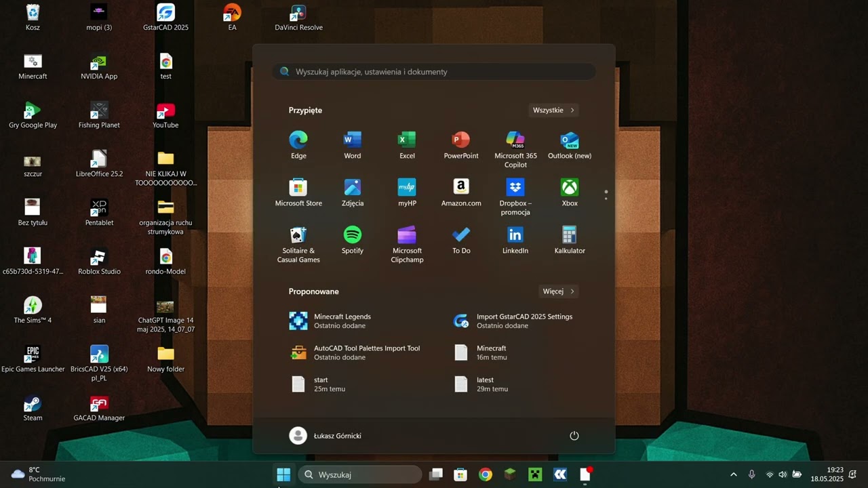This screenshot has height=488, width=868.
Task: Select the Gry Google Play shortcut
Action: pos(33,116)
